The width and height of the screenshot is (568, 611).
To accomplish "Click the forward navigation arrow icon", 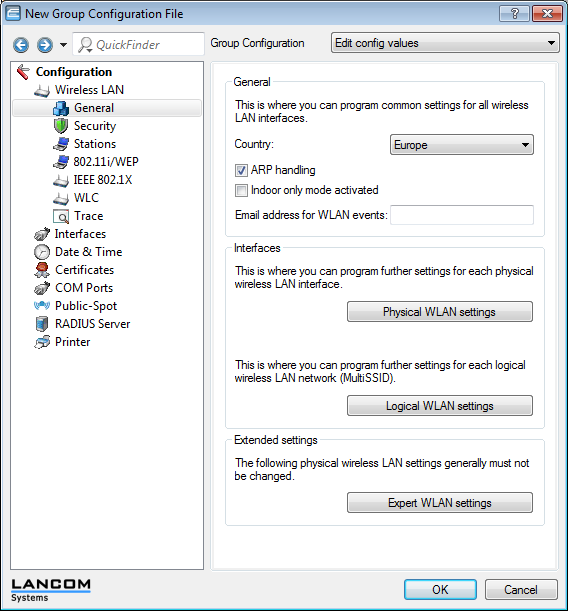I will point(45,45).
